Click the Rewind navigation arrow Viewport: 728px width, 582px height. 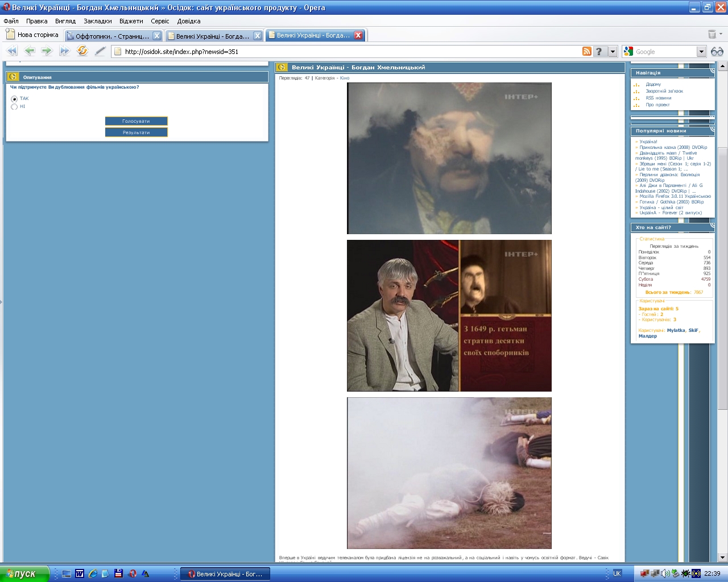(11, 51)
